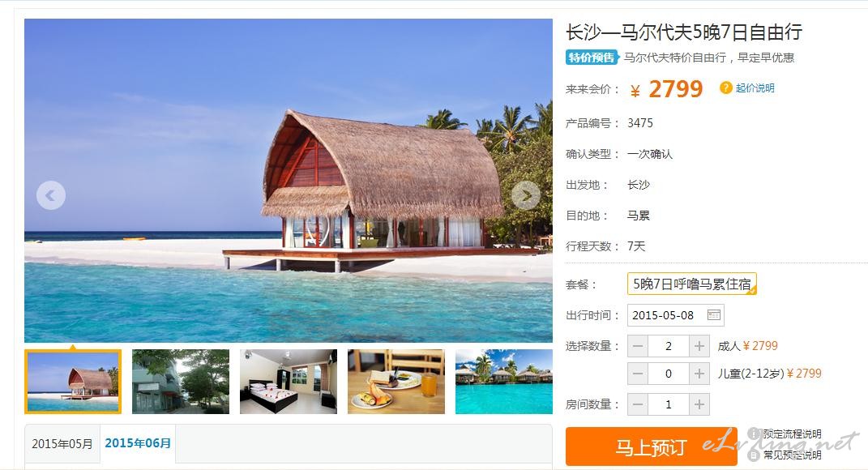Image resolution: width=868 pixels, height=470 pixels.
Task: Open calendar icon in 出行时间 field
Action: tap(713, 315)
